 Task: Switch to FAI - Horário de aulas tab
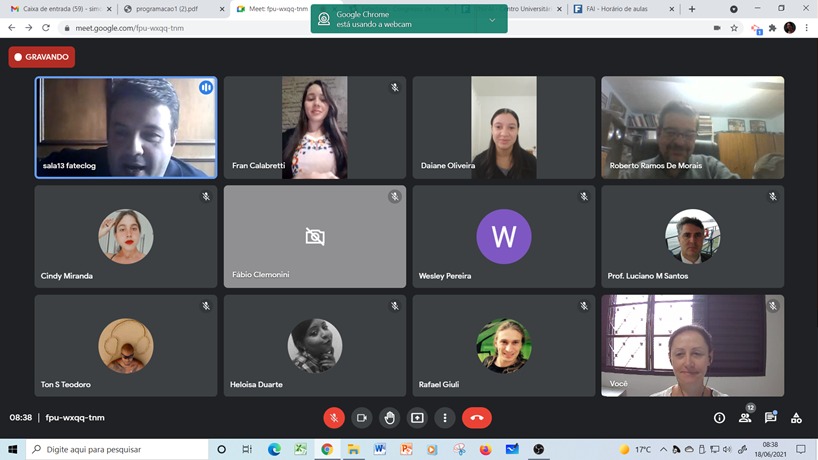623,9
